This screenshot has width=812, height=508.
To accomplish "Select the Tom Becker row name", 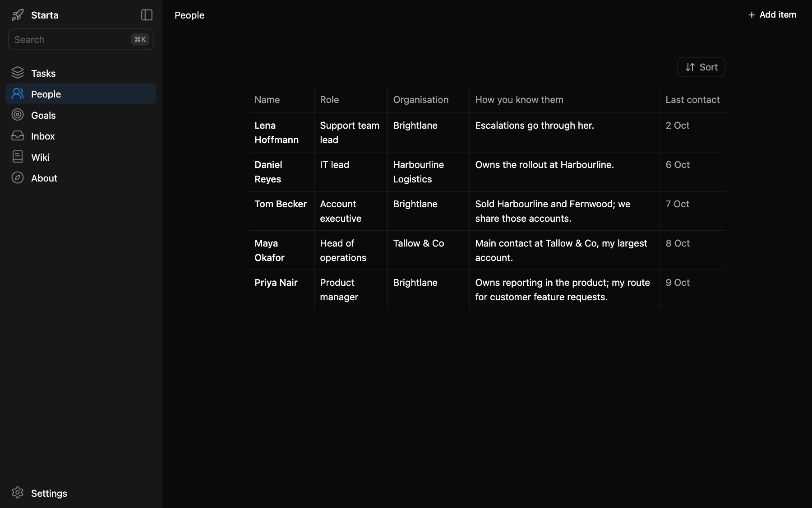I will coord(281,204).
